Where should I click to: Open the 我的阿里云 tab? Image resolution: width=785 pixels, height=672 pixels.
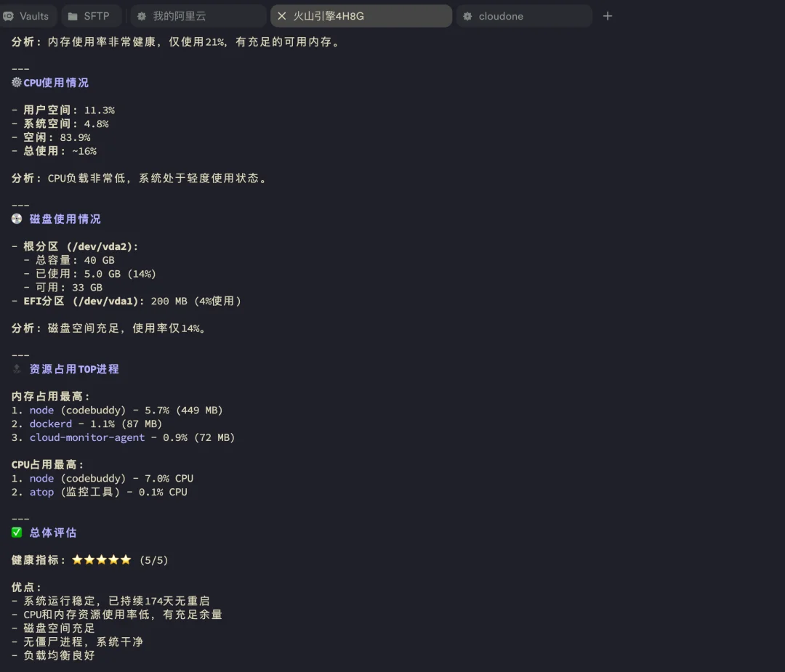[x=196, y=15]
